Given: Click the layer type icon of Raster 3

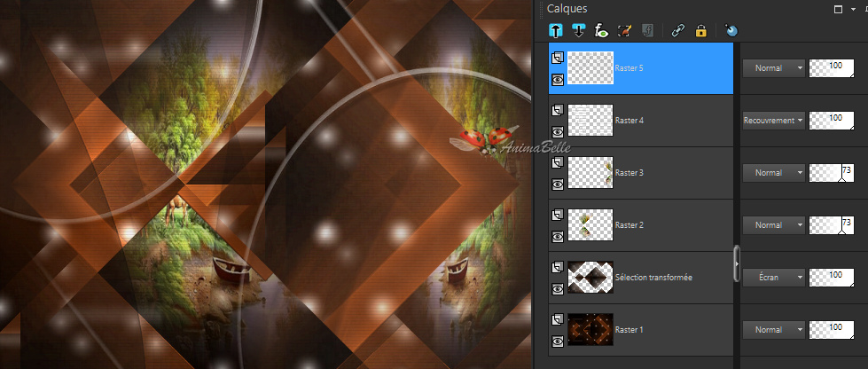Looking at the screenshot, I should [x=558, y=161].
